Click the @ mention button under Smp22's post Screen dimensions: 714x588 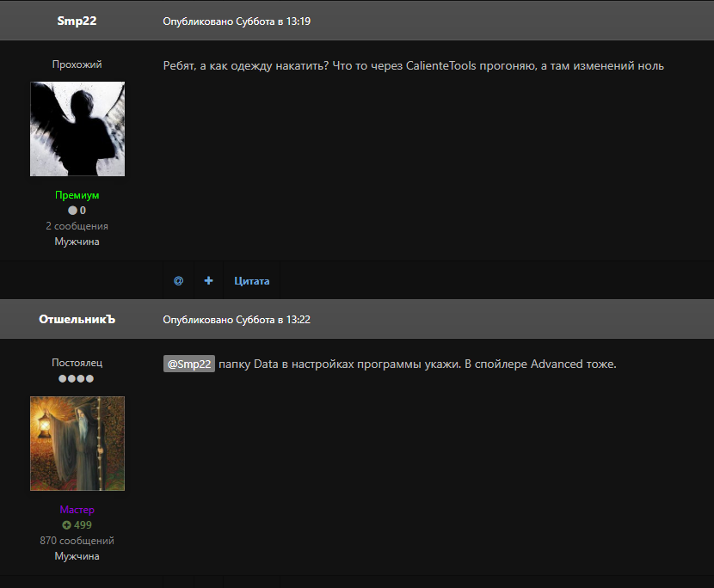(178, 281)
